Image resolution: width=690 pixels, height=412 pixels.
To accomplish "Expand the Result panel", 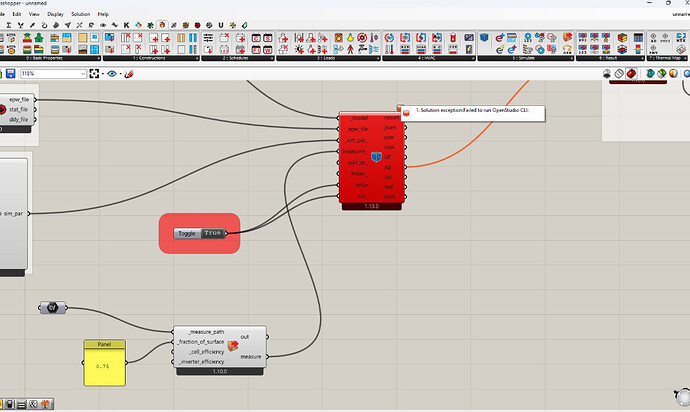I will [x=642, y=58].
